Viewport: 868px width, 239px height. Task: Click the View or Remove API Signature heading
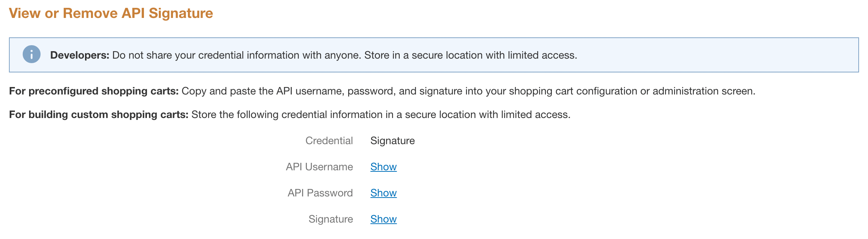[111, 13]
